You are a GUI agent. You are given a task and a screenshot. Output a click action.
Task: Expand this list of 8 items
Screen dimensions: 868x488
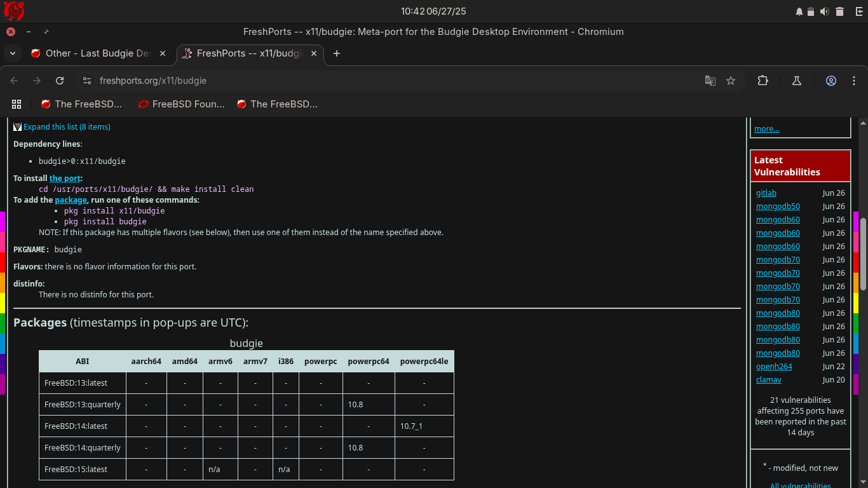point(66,127)
